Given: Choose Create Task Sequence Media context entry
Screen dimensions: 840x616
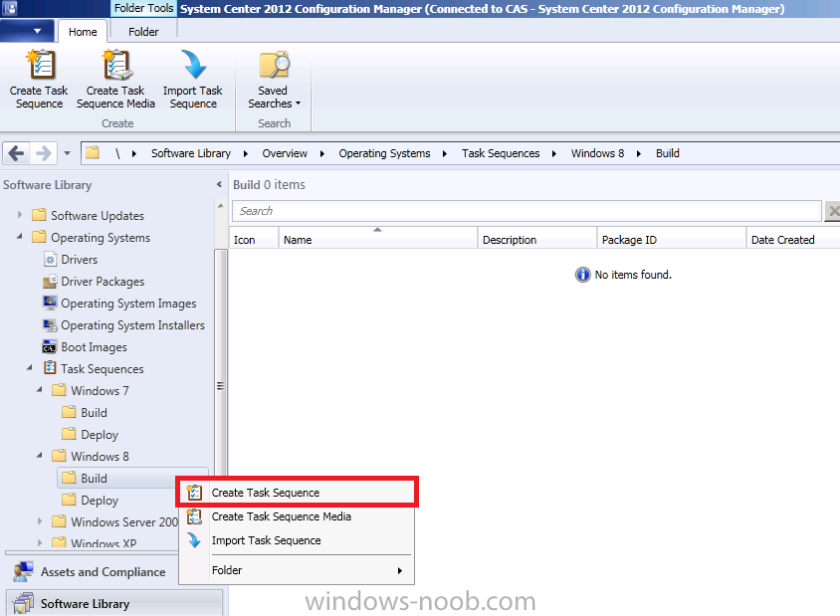Looking at the screenshot, I should tap(297, 516).
